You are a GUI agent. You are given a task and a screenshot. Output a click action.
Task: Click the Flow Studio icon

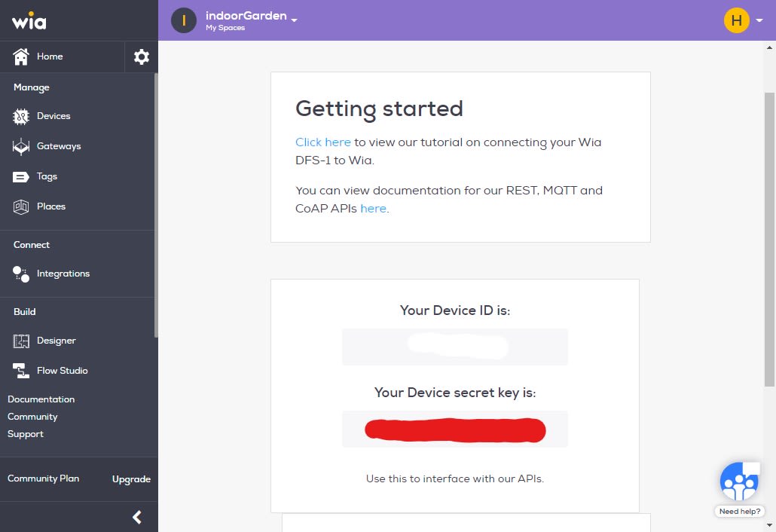(21, 371)
